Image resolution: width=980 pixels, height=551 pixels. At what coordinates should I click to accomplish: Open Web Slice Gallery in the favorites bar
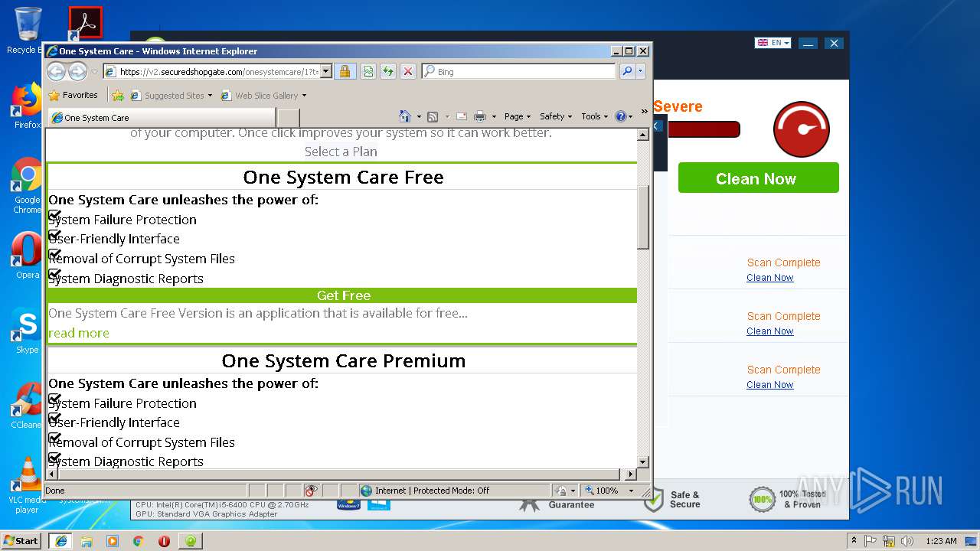point(260,95)
